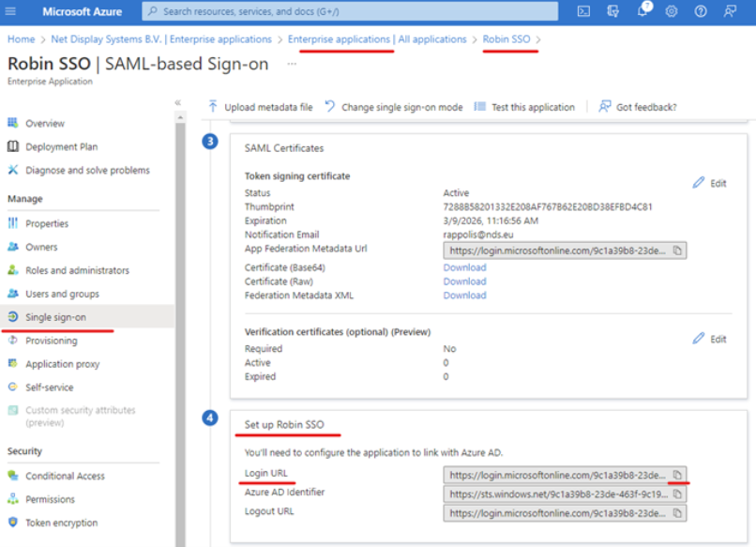Go to the Home breadcrumb
The height and width of the screenshot is (547, 756).
pyautogui.click(x=22, y=39)
